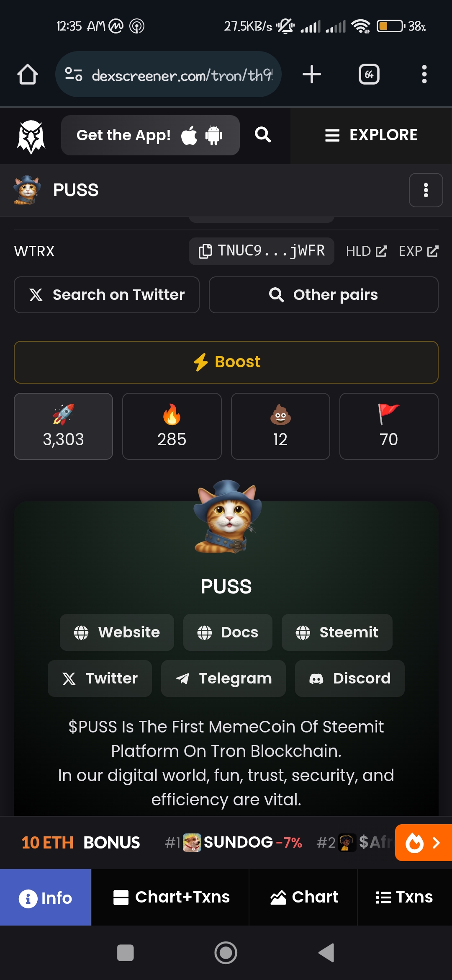Tap the DEX Screener owl logo
Image resolution: width=452 pixels, height=980 pixels.
click(x=31, y=137)
